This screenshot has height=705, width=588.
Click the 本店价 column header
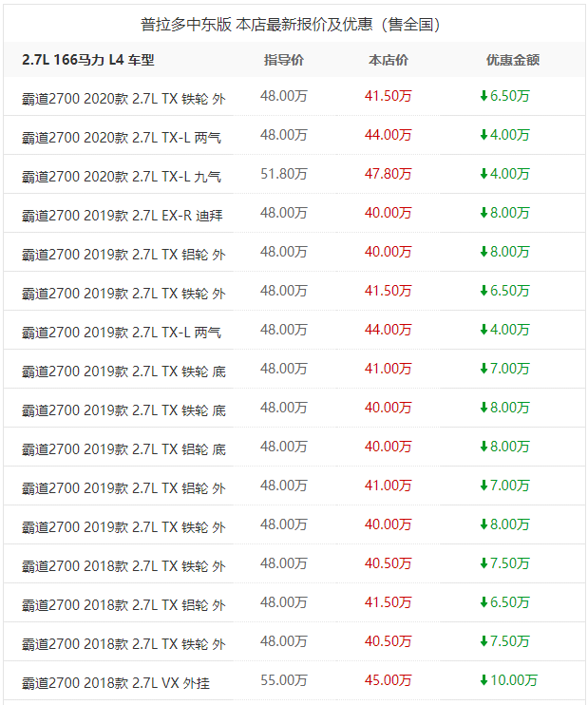(x=388, y=60)
